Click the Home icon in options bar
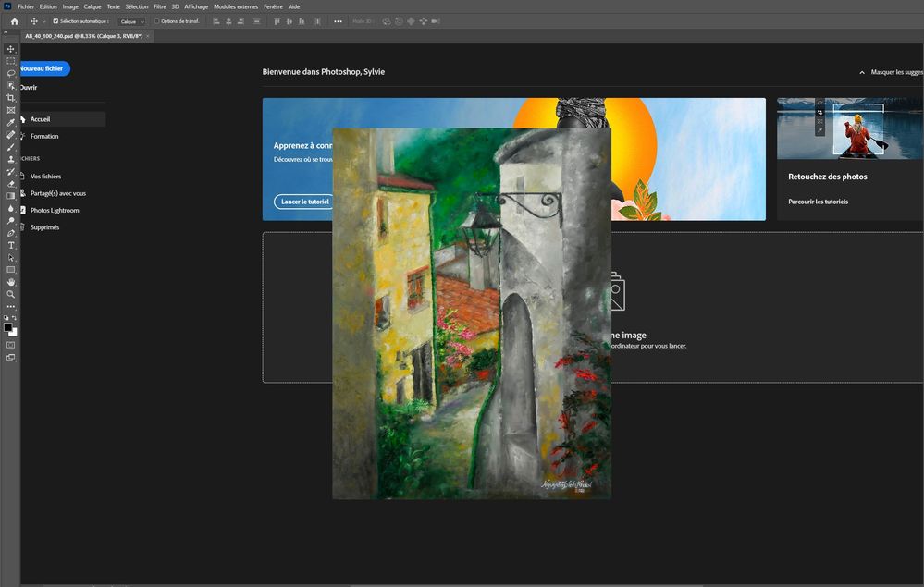This screenshot has height=587, width=924. [x=15, y=21]
